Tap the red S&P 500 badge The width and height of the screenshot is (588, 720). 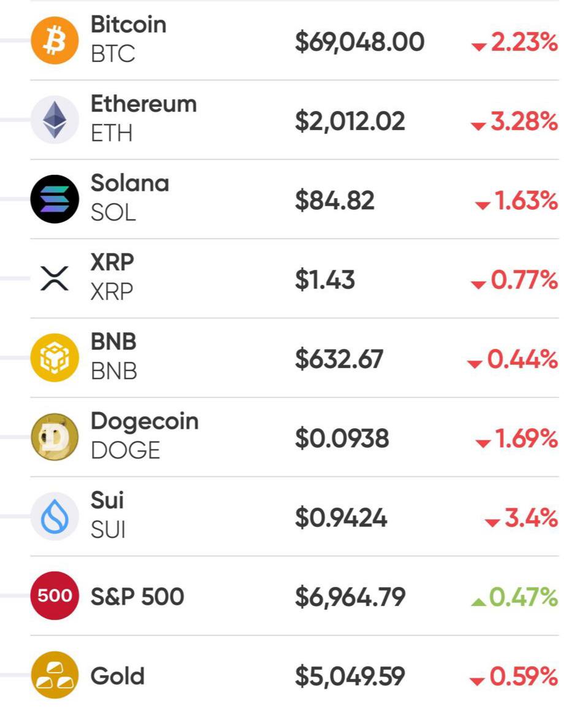[55, 596]
